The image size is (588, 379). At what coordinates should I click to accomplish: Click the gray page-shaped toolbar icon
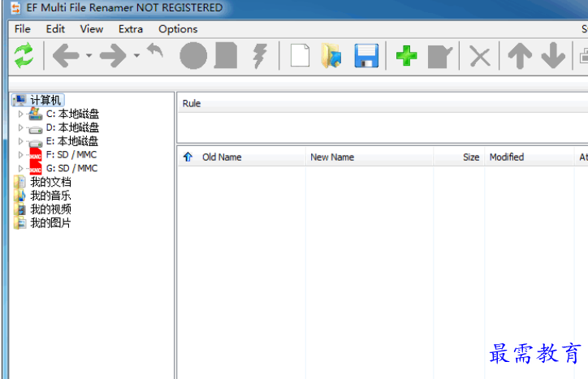click(x=226, y=55)
